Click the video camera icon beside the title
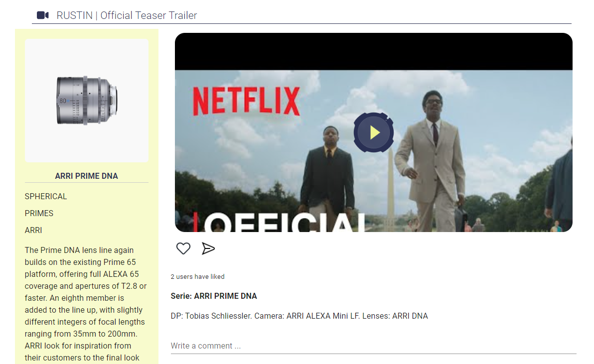594x364 pixels. (x=42, y=15)
